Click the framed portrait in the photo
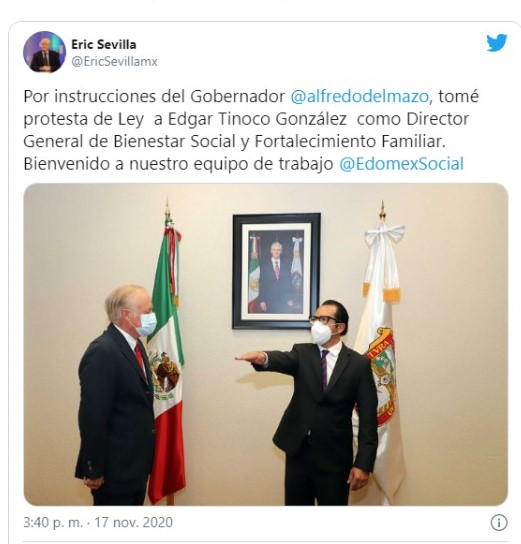The image size is (521, 544). tap(276, 271)
